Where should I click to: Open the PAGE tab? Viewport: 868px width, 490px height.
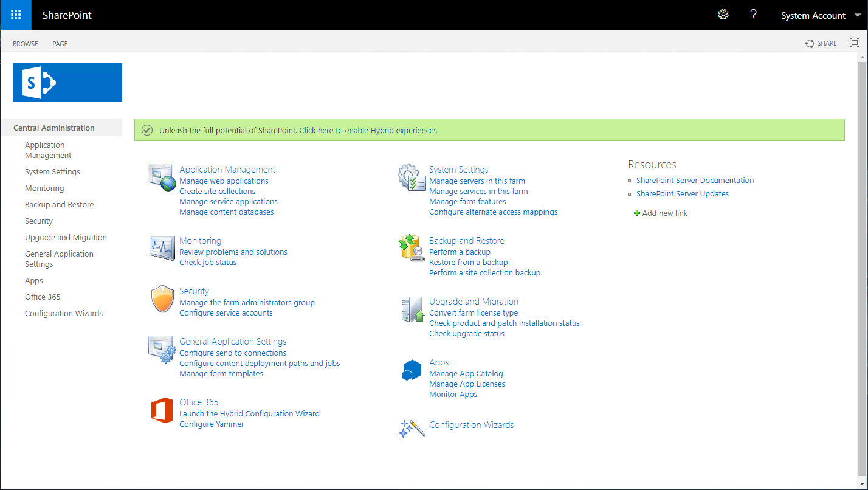[x=60, y=43]
